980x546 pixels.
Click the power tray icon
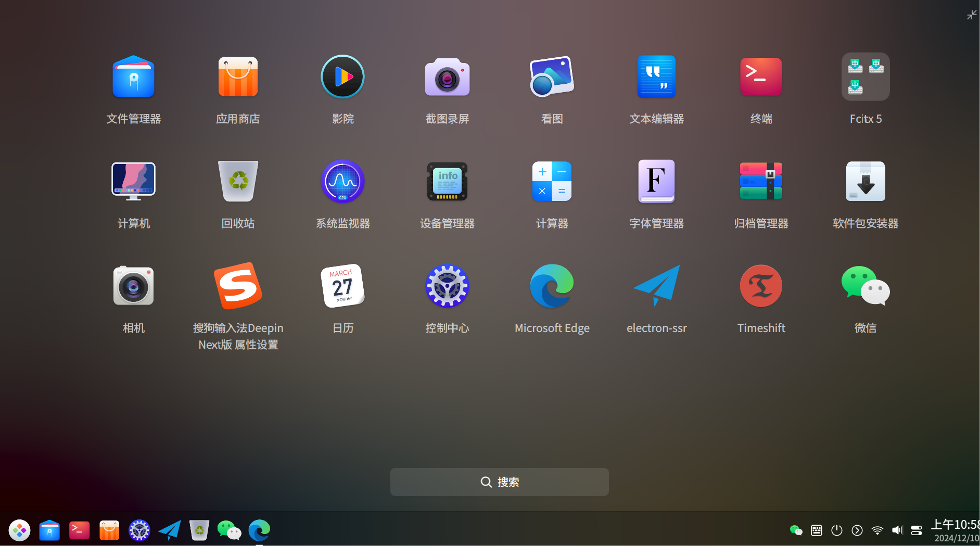[x=836, y=530]
